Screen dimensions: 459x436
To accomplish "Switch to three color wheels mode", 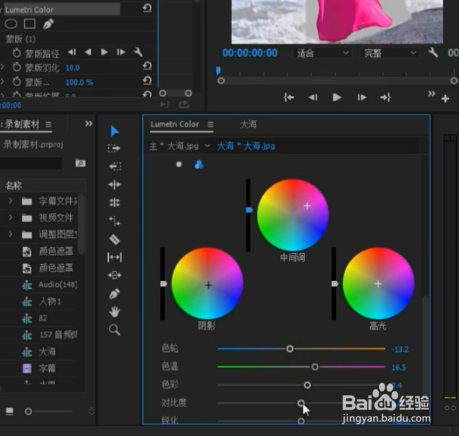I will click(x=199, y=164).
